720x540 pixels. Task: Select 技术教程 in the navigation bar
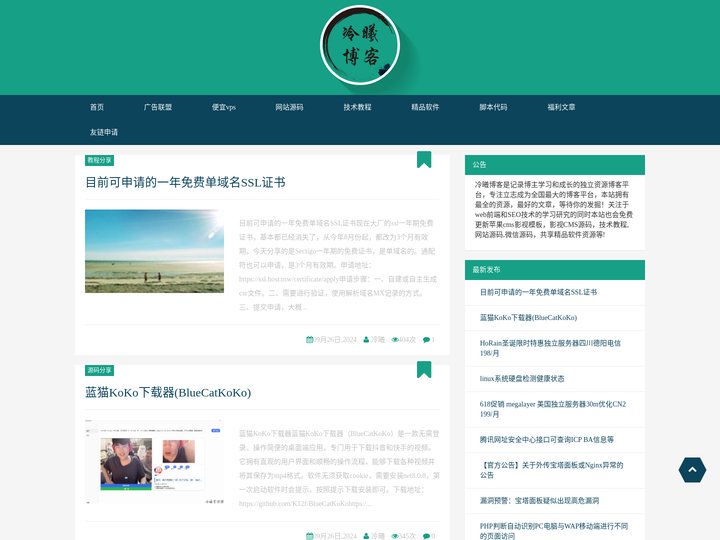[357, 107]
